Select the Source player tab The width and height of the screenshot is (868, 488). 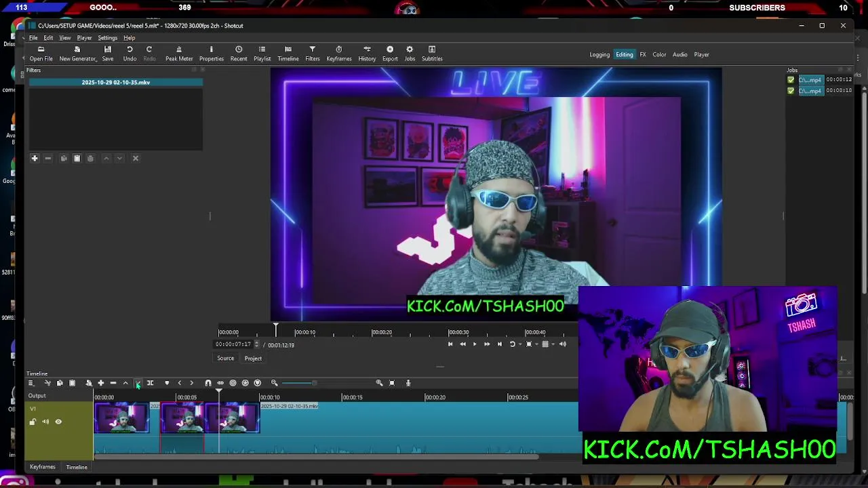point(225,359)
